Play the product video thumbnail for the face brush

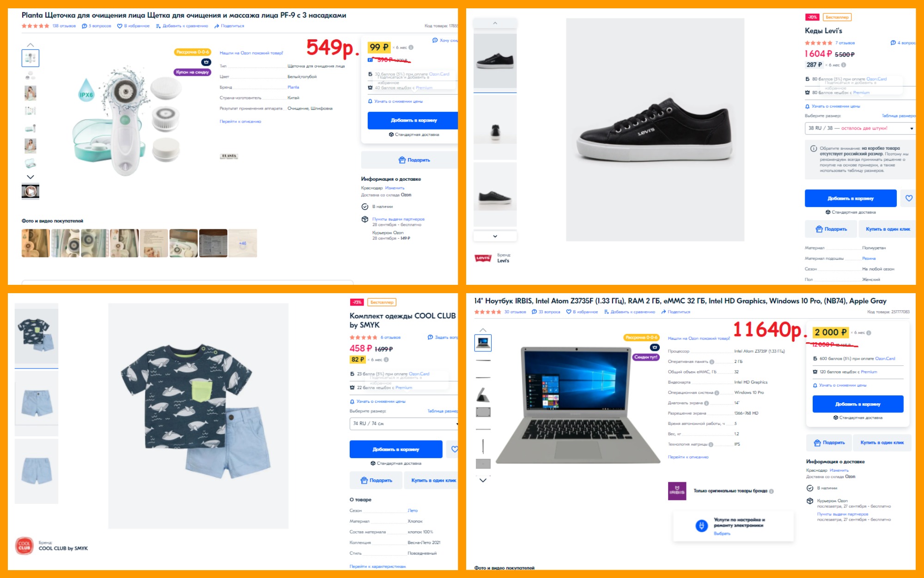click(x=30, y=191)
